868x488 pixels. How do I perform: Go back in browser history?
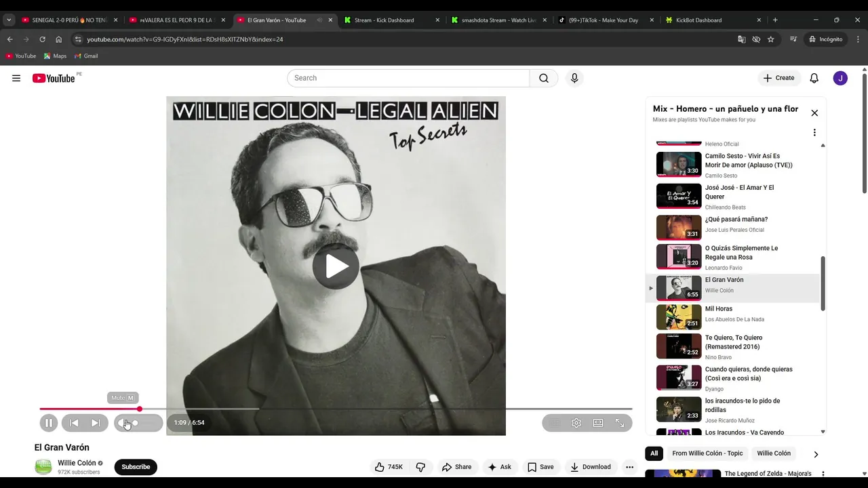[9, 39]
